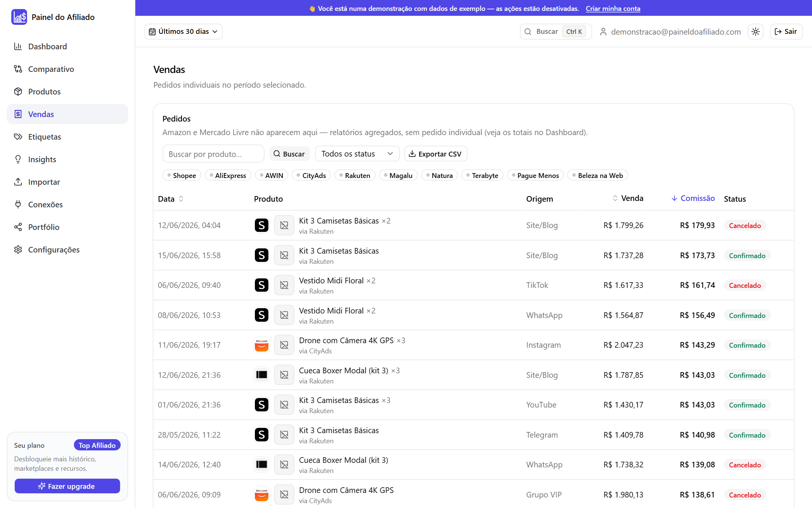The image size is (812, 508).
Task: Click image placeholder on the 15/06/2026, 15:58 row
Action: click(x=284, y=255)
